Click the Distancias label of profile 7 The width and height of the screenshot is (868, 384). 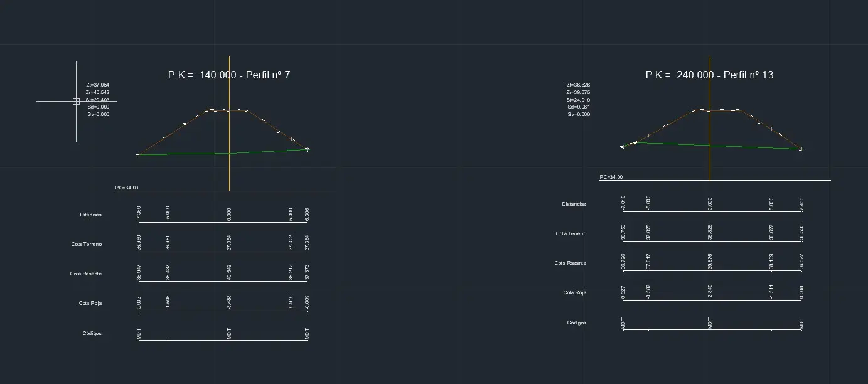90,215
